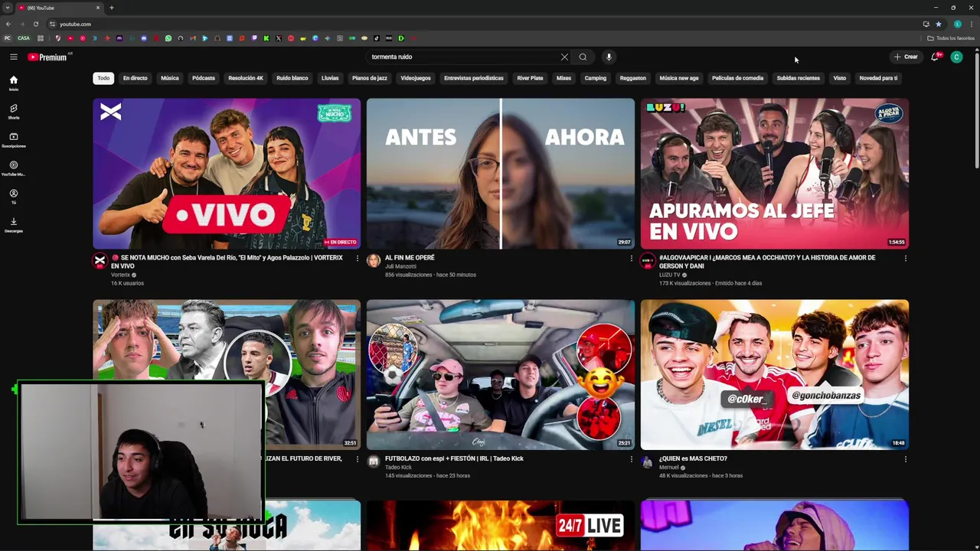Open the 'AL FIN ME OPERÉ' video title
980x551 pixels.
(410, 258)
